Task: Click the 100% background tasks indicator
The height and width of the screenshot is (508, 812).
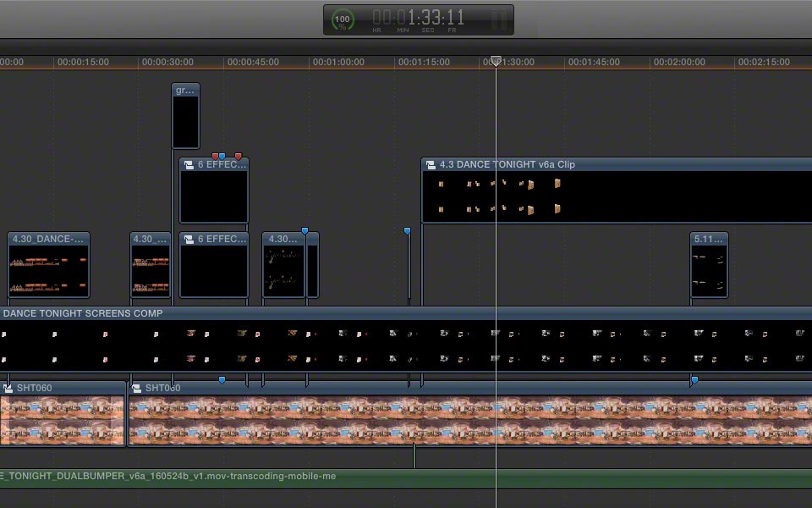Action: pos(343,20)
